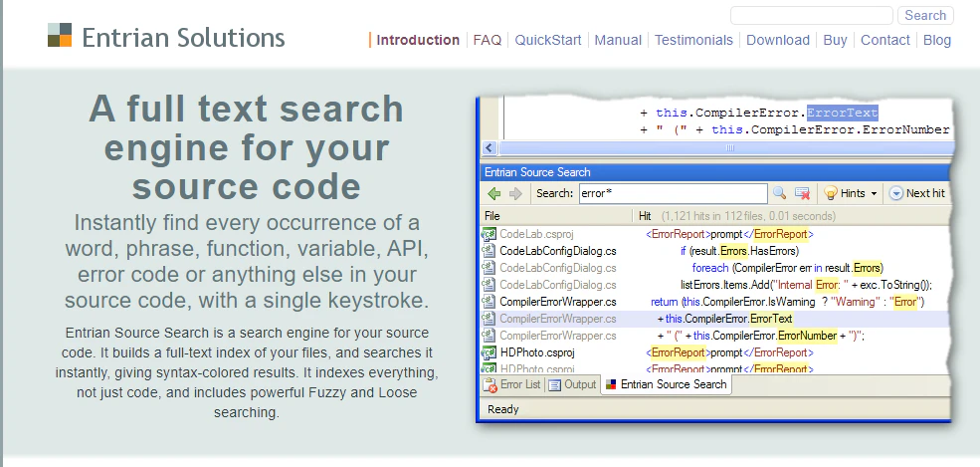Select the 'foreach (CompilerError err' hit
Screen dimensions: 980x467
[788, 268]
